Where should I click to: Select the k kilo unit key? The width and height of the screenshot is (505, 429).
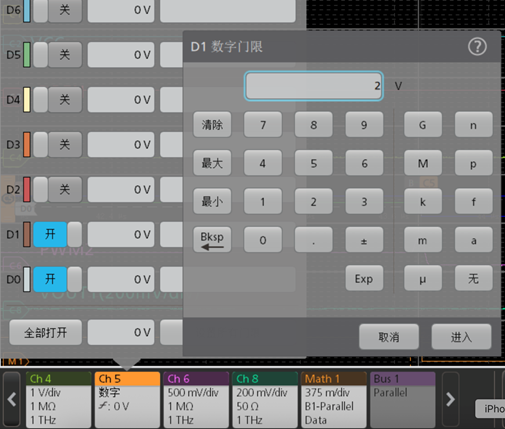click(x=423, y=201)
